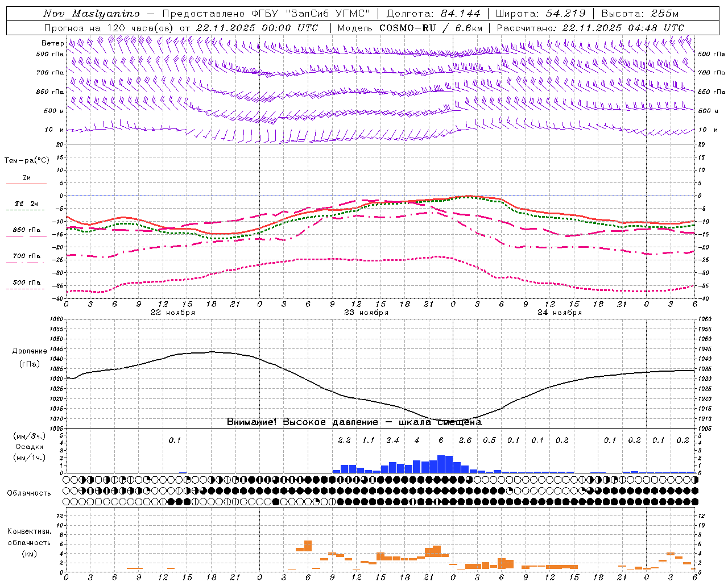Click the Ветер panel label
The image size is (728, 582).
52,43
